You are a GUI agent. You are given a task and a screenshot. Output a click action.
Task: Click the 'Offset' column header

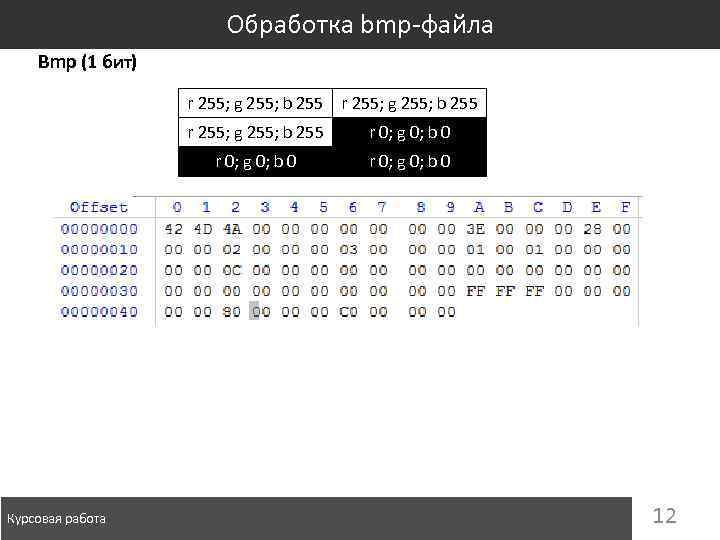pos(99,208)
